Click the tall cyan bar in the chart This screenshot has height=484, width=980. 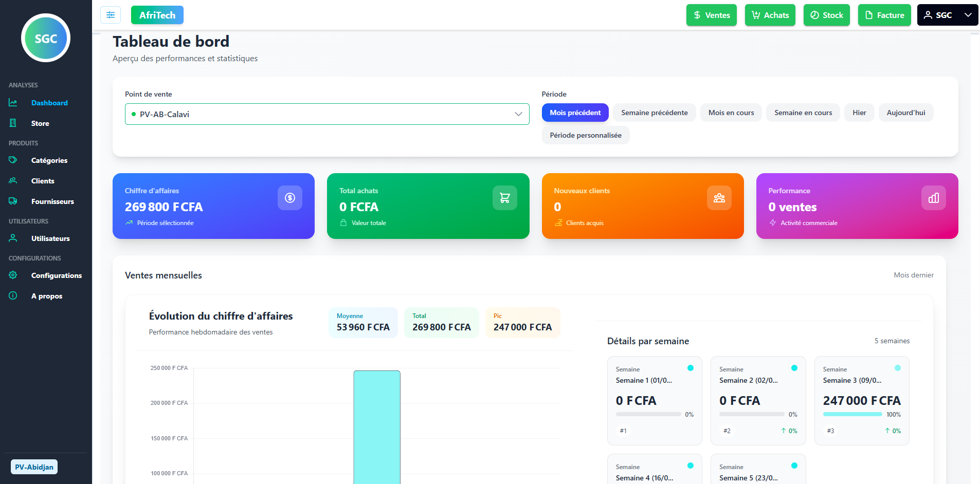click(x=377, y=427)
